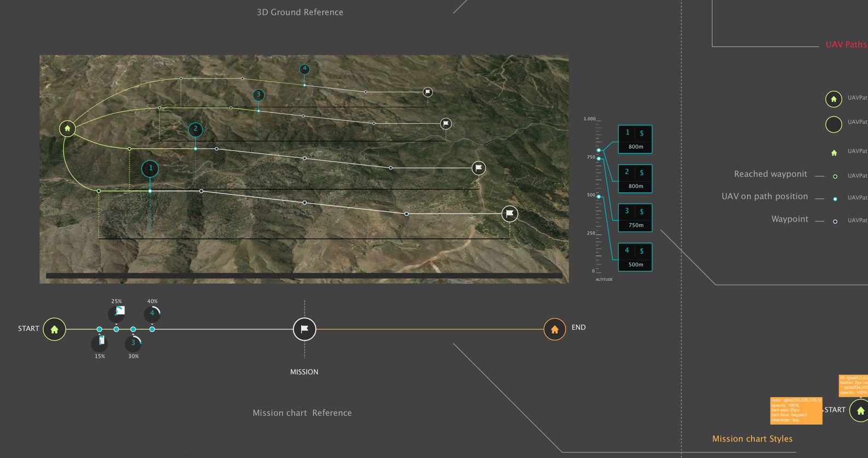Click the green home icon on the map
This screenshot has height=458, width=868.
(67, 129)
